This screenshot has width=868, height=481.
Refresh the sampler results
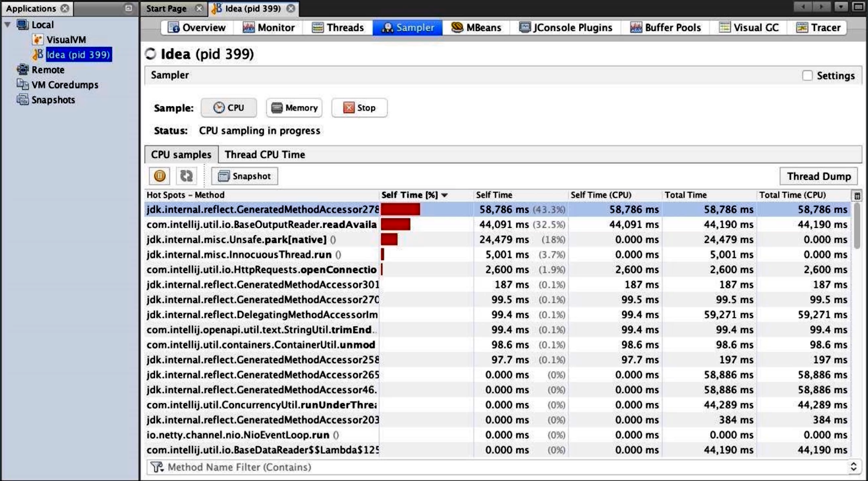pos(186,176)
